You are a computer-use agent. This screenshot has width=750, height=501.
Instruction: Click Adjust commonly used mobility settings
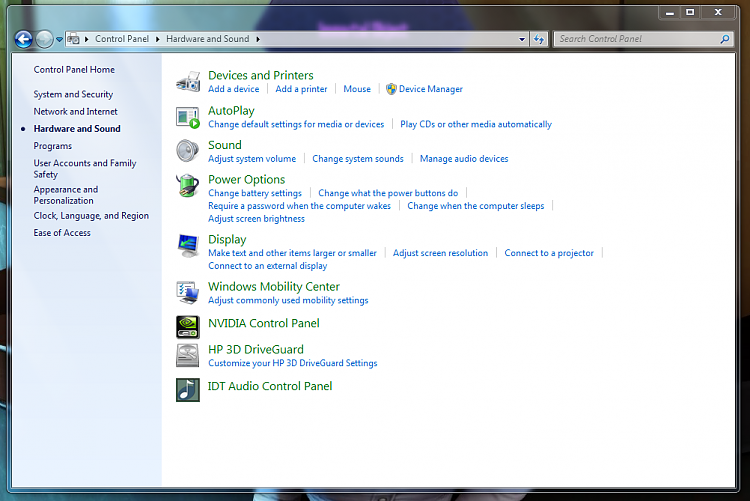[288, 301]
